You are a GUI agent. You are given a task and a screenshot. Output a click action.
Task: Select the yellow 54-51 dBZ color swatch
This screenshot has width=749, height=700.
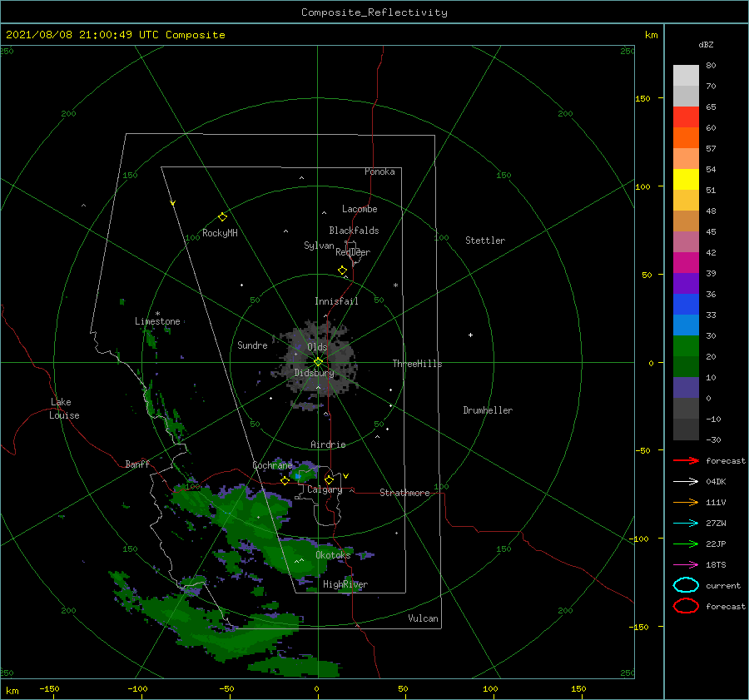686,180
